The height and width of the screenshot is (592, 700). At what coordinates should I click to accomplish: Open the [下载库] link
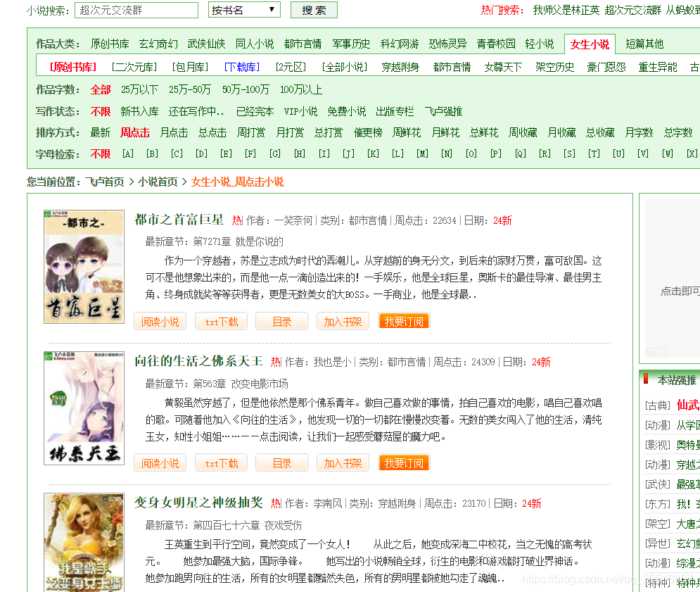(x=241, y=67)
